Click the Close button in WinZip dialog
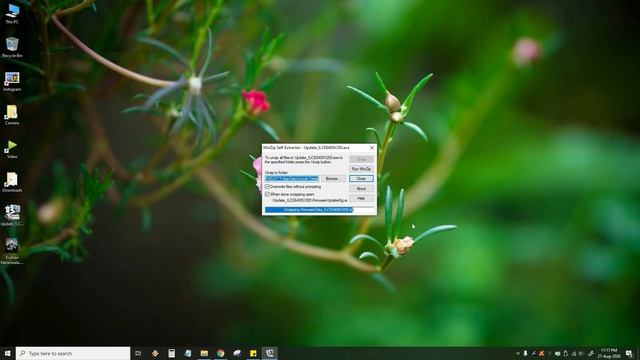Viewport: 640px width, 360px height. coord(361,179)
